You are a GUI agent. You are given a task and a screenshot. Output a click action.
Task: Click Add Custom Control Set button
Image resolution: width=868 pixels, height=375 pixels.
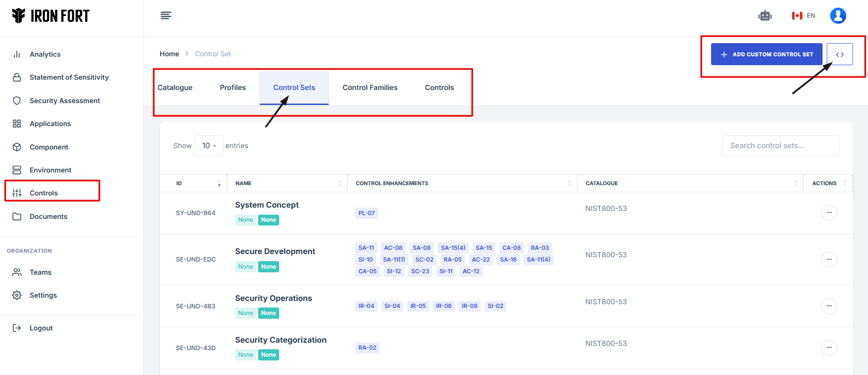pyautogui.click(x=766, y=54)
